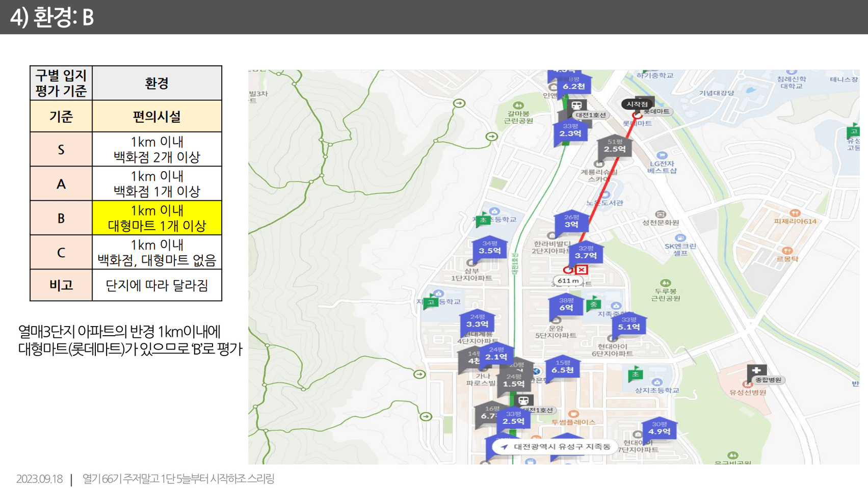Click the 상지초등학교 label
This screenshot has height=488, width=868.
[657, 391]
